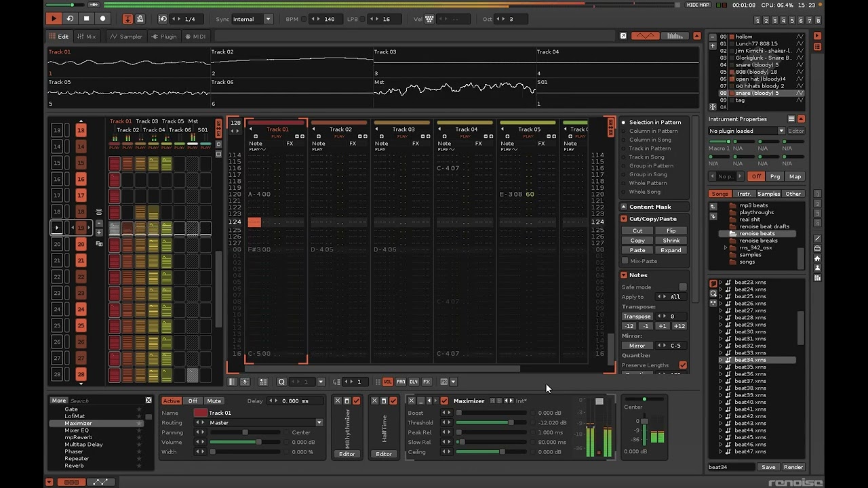
Task: Show the track scopes view
Action: pyautogui.click(x=645, y=36)
